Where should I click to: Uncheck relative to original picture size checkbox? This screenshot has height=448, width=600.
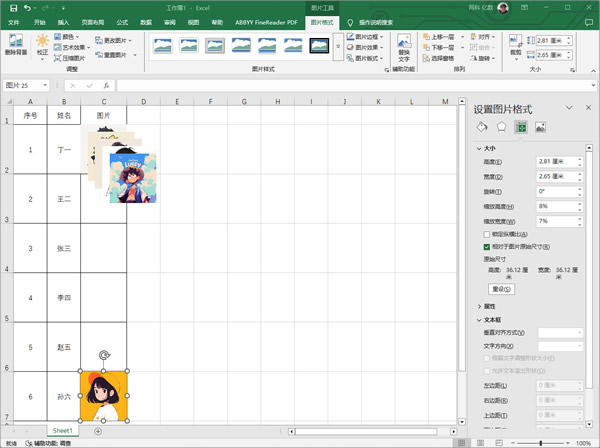tap(487, 246)
